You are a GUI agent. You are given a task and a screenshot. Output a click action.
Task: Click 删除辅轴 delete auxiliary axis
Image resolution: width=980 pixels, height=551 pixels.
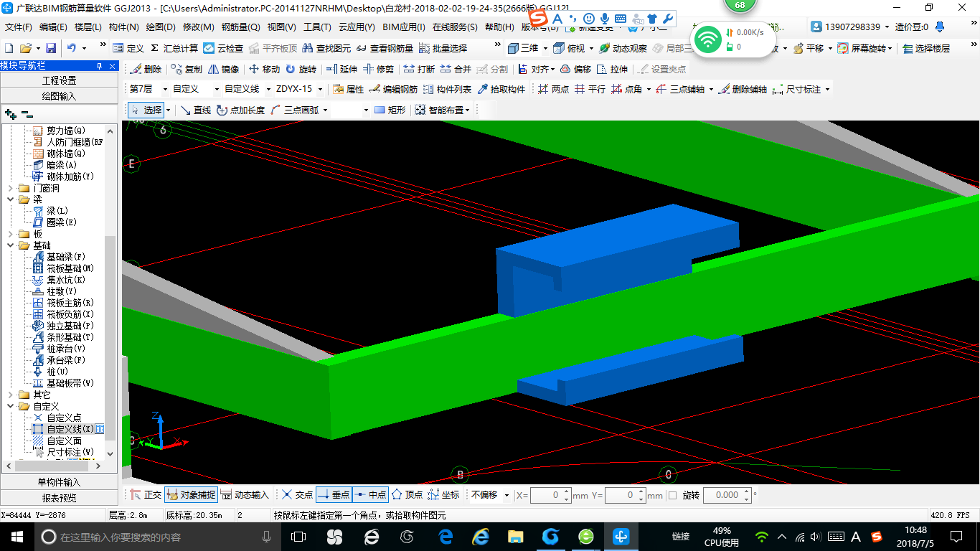(x=743, y=89)
